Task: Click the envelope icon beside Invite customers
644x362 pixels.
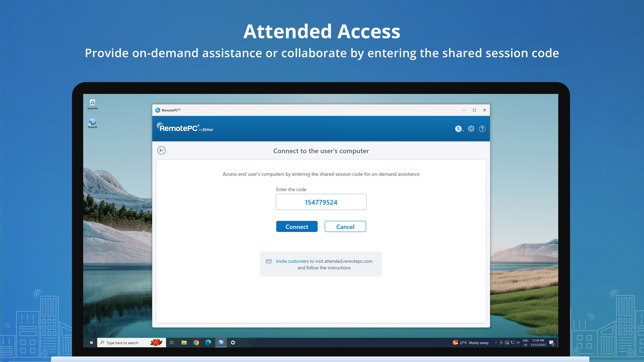Action: (x=268, y=262)
